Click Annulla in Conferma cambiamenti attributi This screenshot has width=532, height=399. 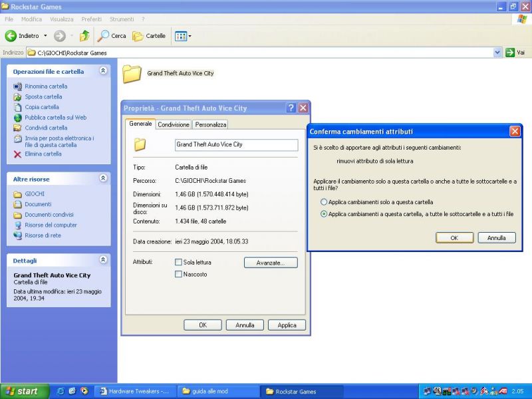[x=496, y=238]
